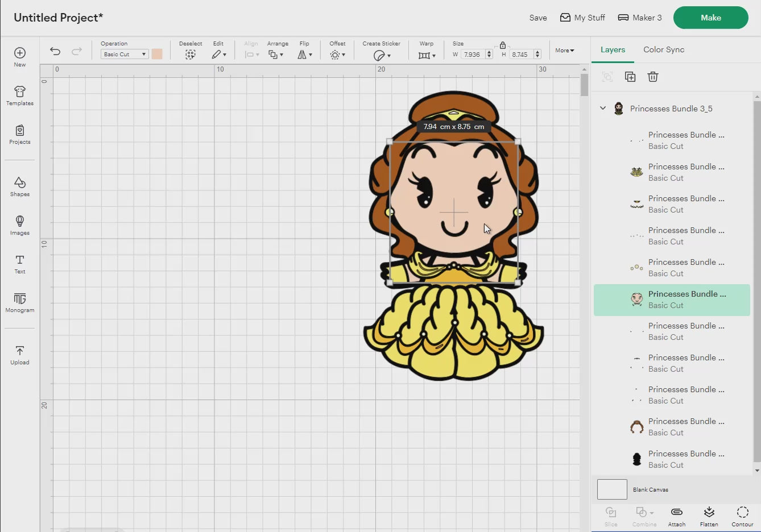Click the Deselect icon
761x532 pixels.
point(191,55)
